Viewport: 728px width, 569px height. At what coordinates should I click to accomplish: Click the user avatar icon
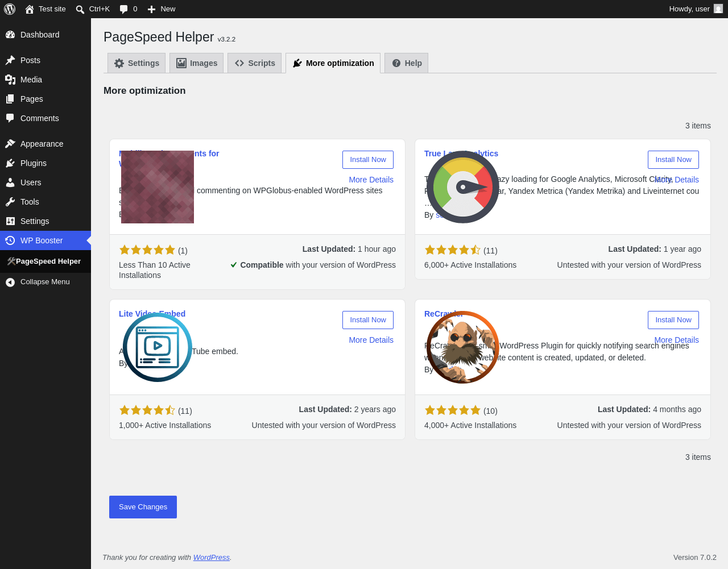pos(718,9)
